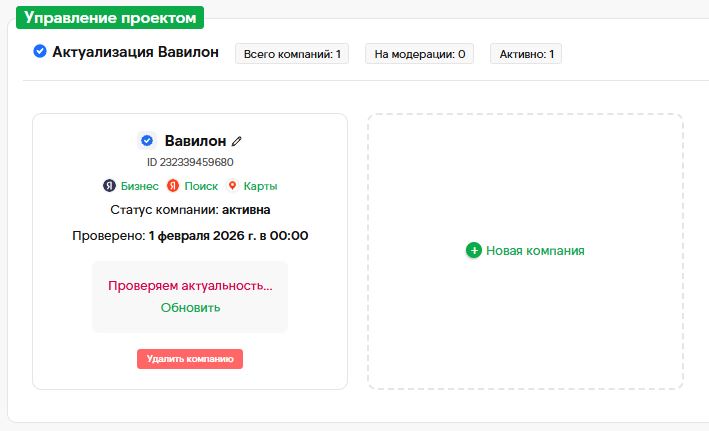This screenshot has width=709, height=431.
Task: Click the company ID 232339459680
Action: (x=190, y=162)
